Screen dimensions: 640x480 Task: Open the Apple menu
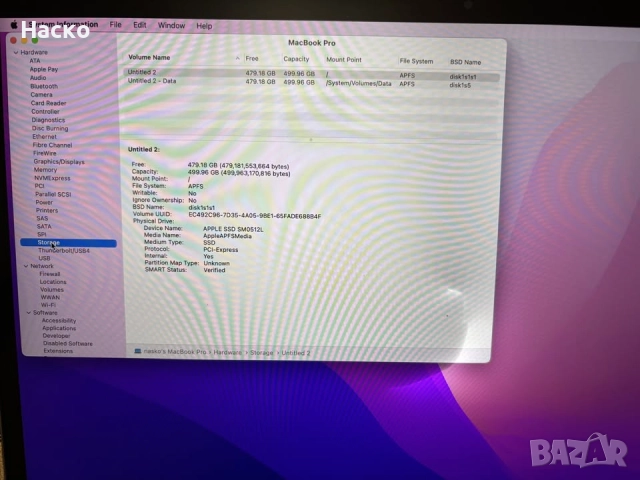pyautogui.click(x=13, y=24)
